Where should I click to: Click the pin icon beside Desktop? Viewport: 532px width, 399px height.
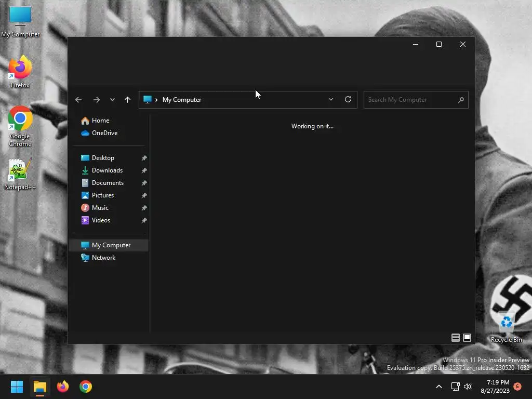(144, 158)
